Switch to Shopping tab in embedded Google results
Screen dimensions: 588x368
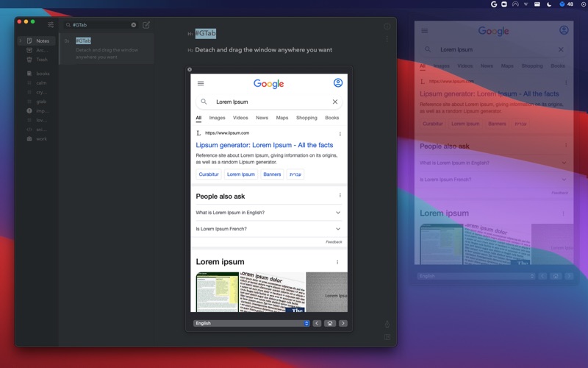coord(306,118)
